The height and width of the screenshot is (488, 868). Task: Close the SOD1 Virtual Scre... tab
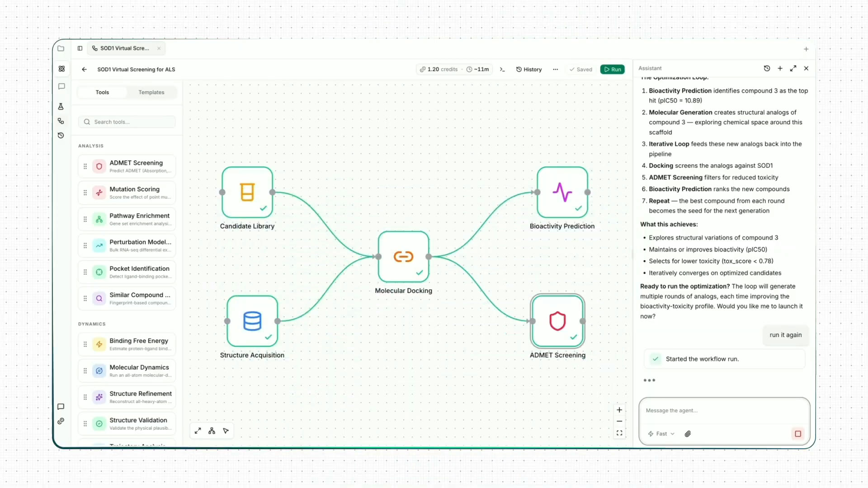(159, 48)
